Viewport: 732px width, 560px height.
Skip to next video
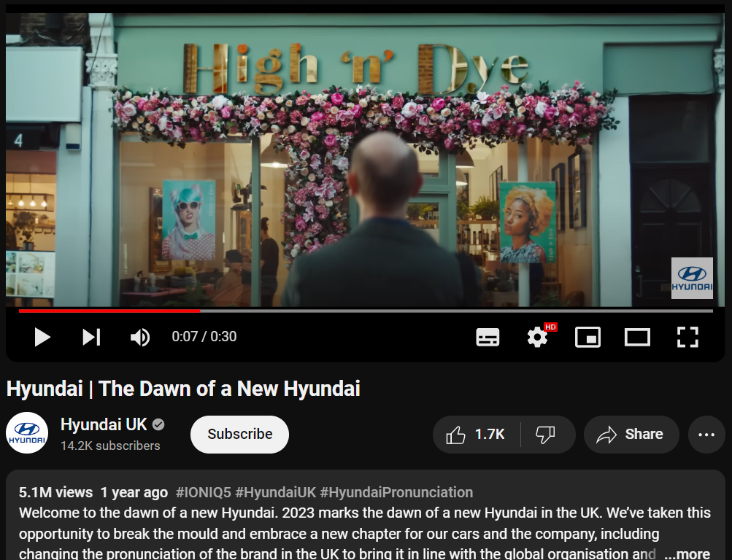point(91,337)
